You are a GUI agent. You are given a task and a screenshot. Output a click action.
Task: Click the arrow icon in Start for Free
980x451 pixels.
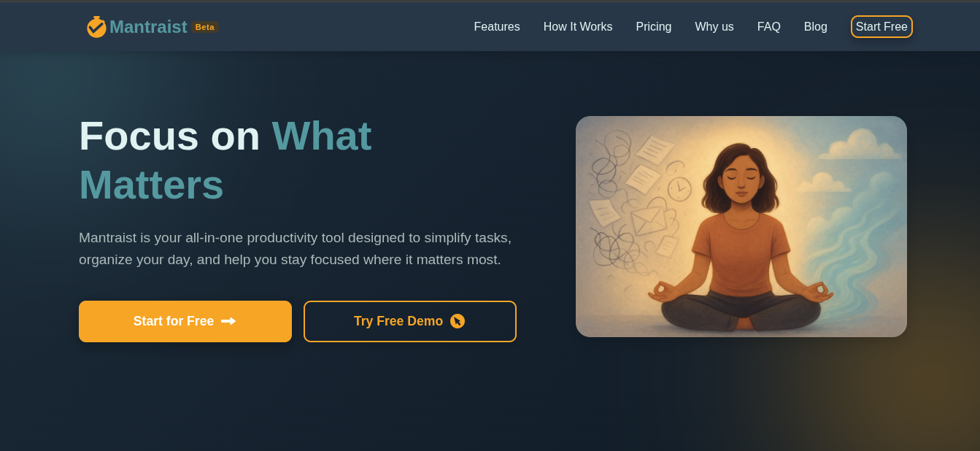(x=228, y=321)
